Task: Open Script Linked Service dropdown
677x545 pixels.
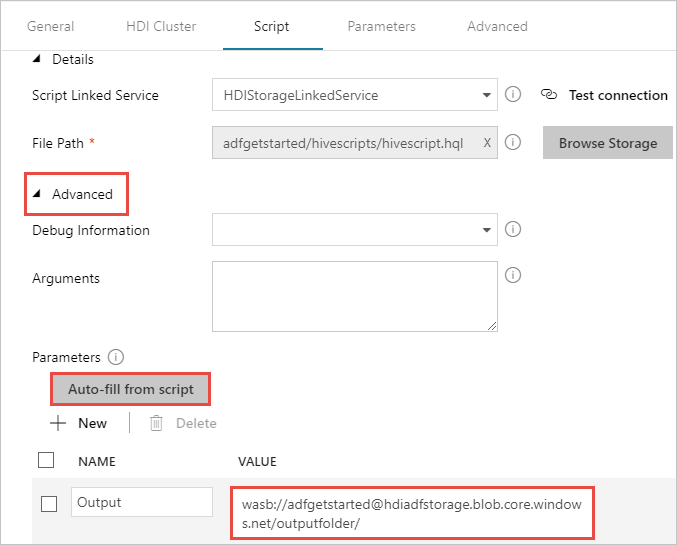Action: pos(487,96)
